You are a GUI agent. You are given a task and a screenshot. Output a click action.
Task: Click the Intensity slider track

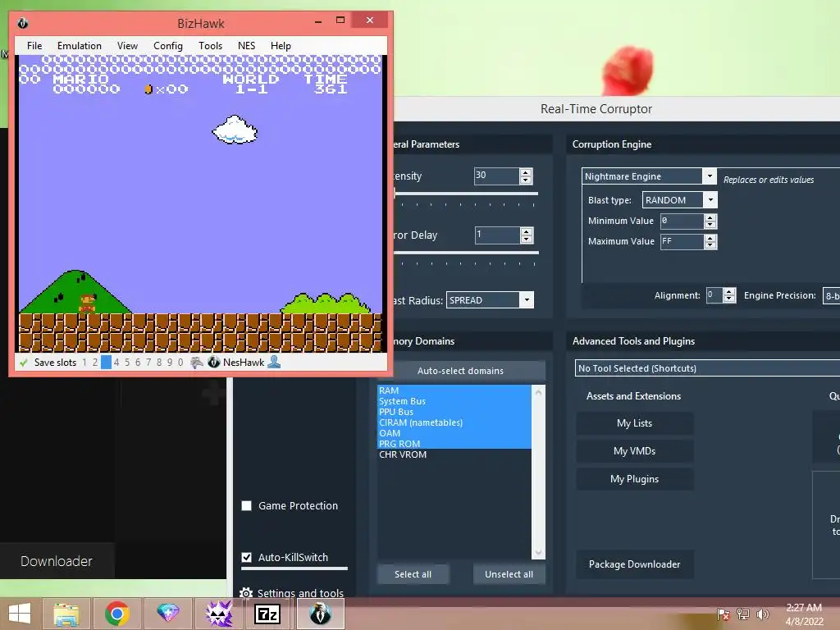(465, 194)
